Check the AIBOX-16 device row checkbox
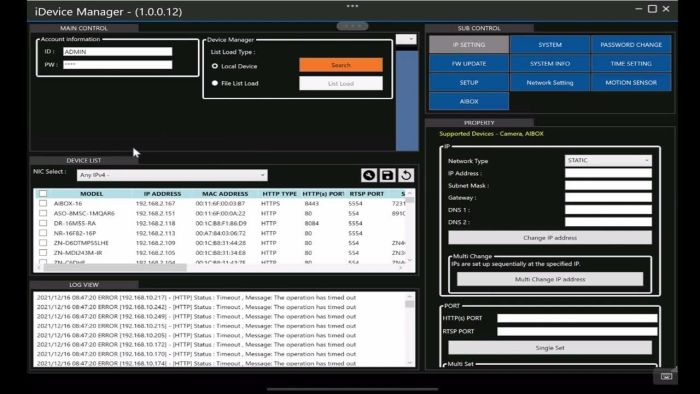Viewport: 700px width, 394px height. pyautogui.click(x=43, y=203)
